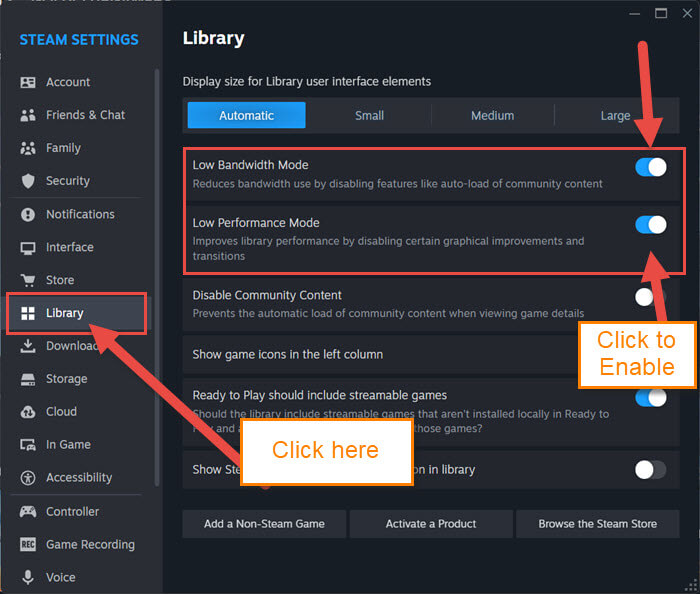Click the Store shopping cart icon
Viewport: 700px width, 594px height.
point(28,280)
